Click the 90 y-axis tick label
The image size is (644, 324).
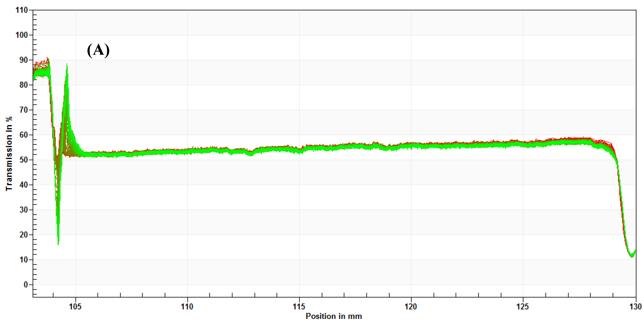(23, 60)
